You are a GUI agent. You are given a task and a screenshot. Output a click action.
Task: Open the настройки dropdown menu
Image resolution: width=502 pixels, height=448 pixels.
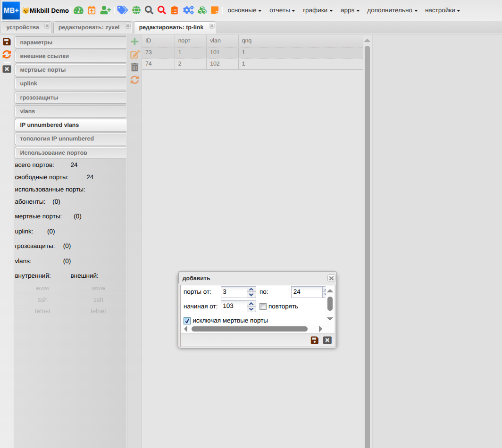pos(443,10)
